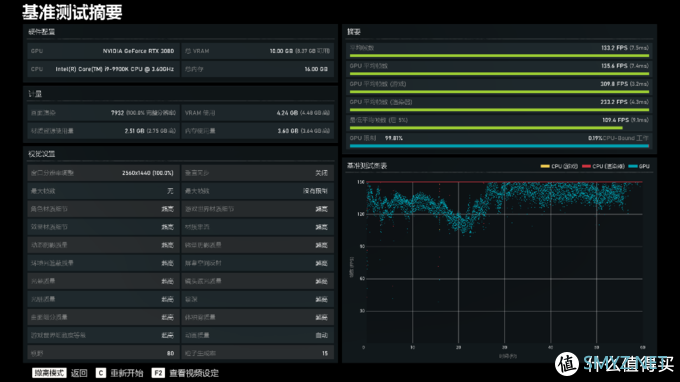This screenshot has height=382, width=680.
Task: Click the exit-mode key icon beside 返回
Action: coord(49,373)
